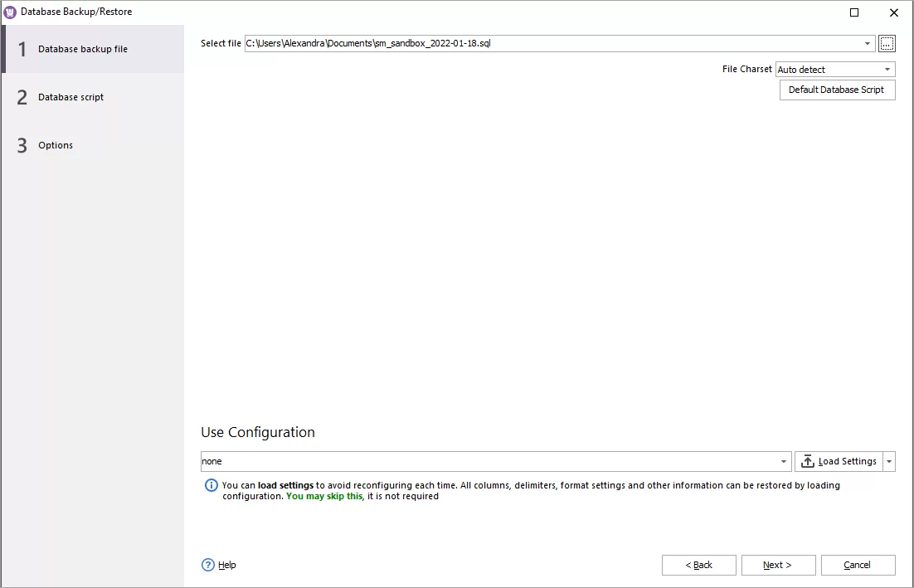Click the upload icon on Load Settings
This screenshot has width=914, height=588.
tap(808, 461)
